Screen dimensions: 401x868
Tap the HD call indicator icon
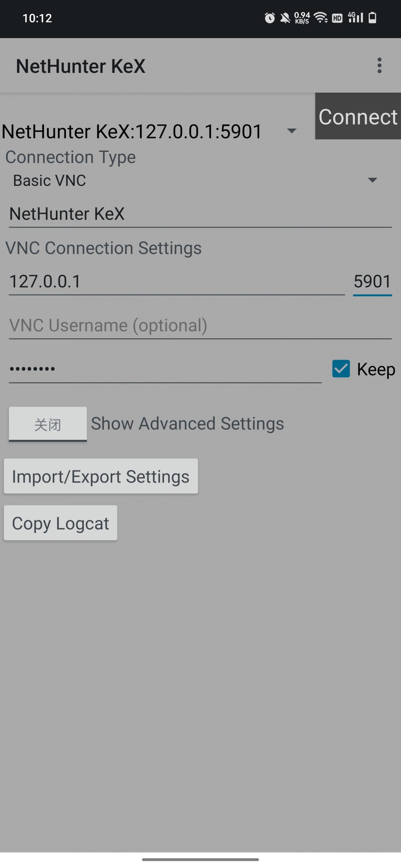[x=337, y=18]
